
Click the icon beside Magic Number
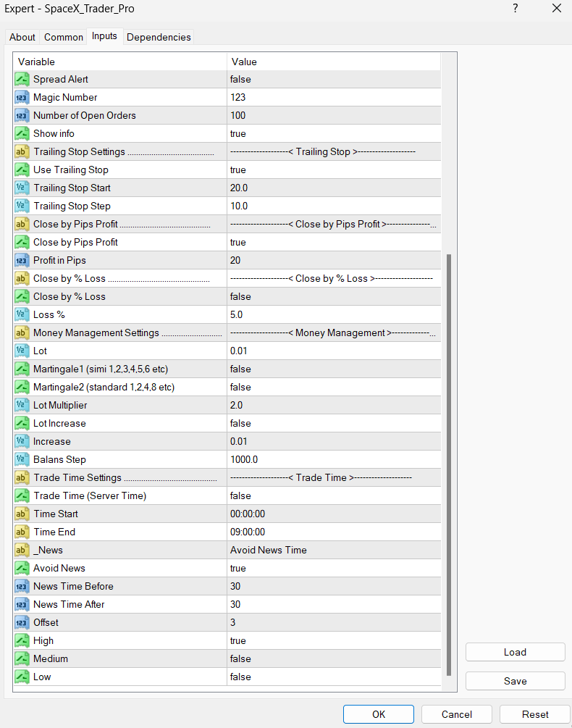tap(21, 97)
